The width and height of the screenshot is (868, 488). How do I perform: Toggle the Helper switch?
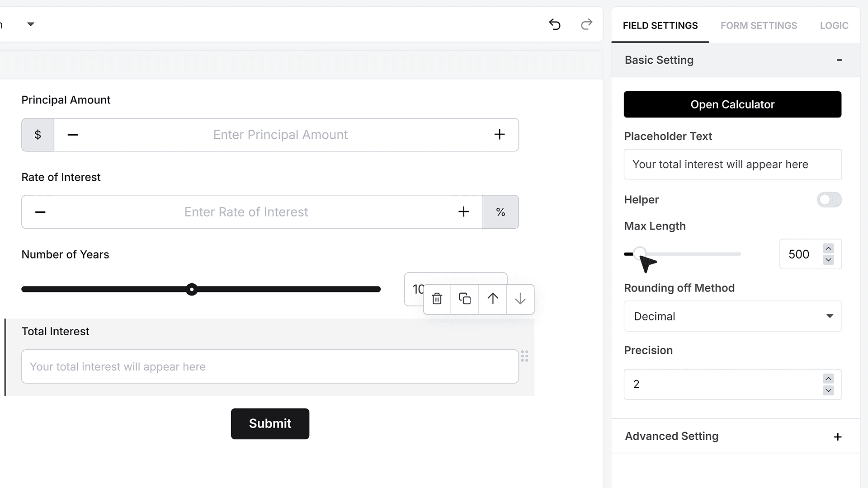(x=829, y=200)
